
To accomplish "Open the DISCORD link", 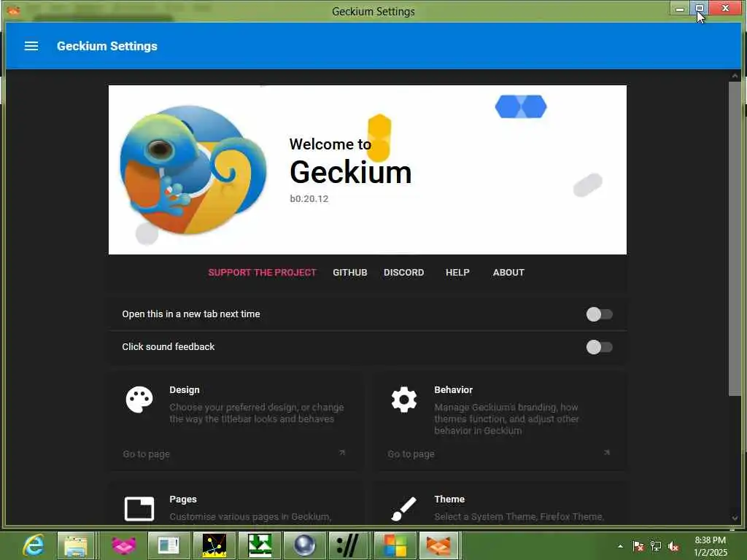I will (x=404, y=273).
